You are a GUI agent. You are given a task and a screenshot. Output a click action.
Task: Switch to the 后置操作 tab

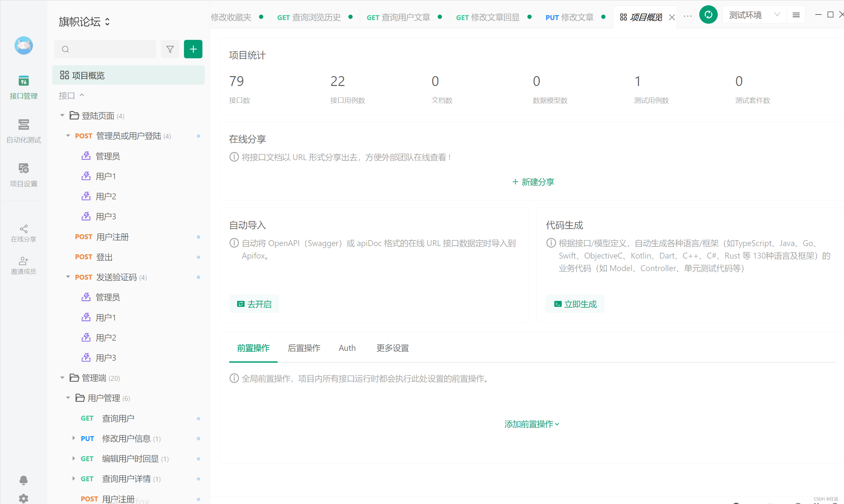click(x=304, y=348)
